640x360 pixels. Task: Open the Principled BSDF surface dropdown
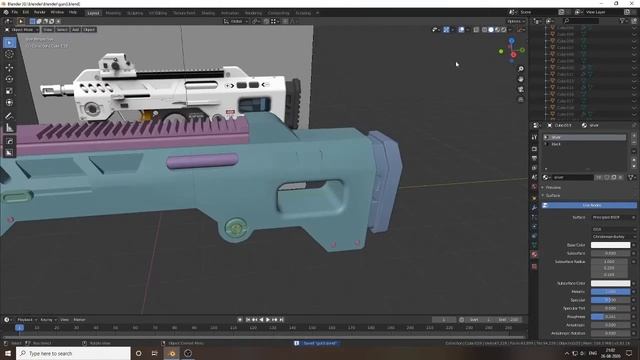[x=613, y=218]
